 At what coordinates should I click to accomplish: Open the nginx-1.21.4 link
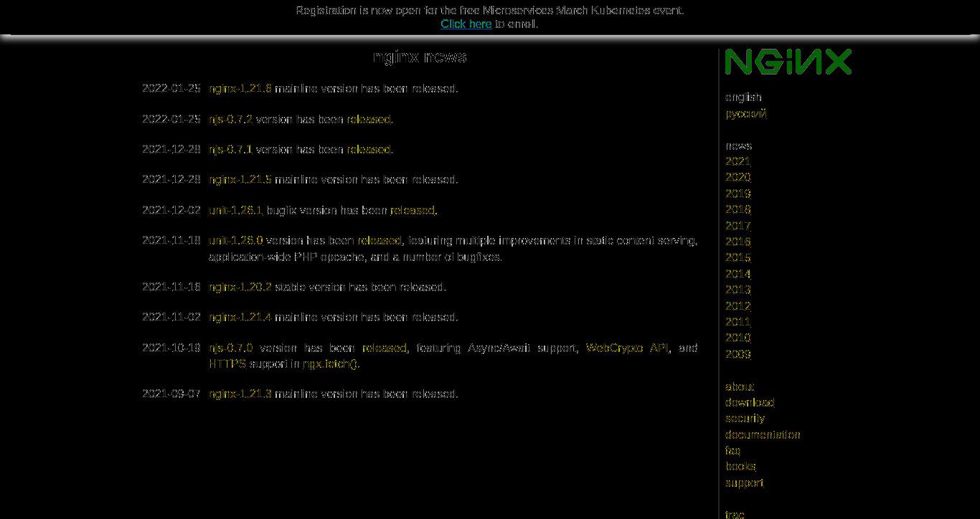(240, 317)
